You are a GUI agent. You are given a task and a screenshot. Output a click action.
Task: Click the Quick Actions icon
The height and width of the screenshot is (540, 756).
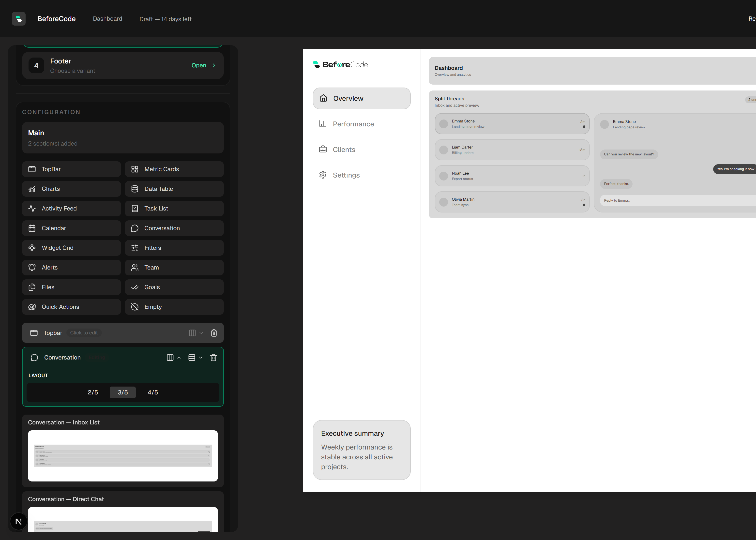click(32, 307)
